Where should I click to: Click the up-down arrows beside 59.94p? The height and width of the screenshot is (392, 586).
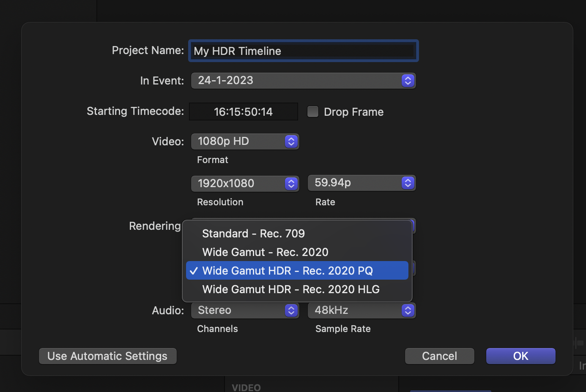coord(408,183)
